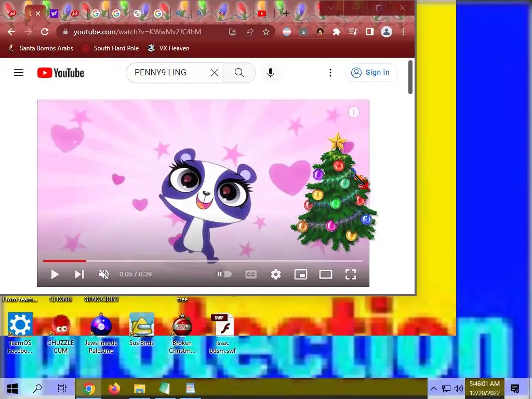This screenshot has height=399, width=532.
Task: Switch to the globe-icon tab
Action: click(137, 14)
